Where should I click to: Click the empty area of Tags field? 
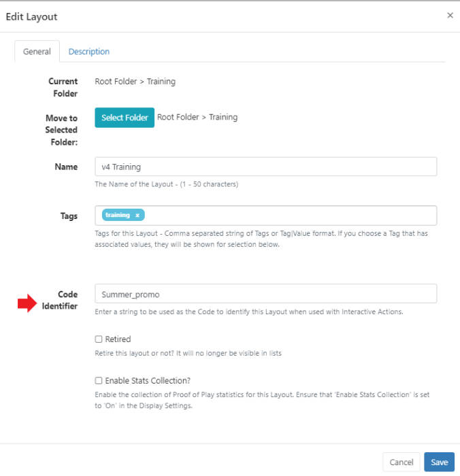(286, 216)
